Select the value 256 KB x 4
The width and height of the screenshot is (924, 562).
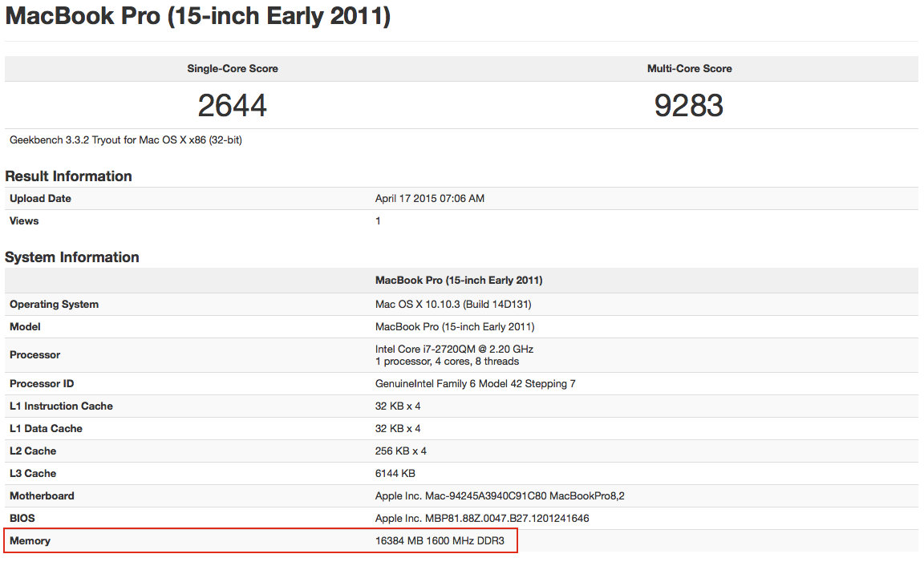tap(401, 451)
